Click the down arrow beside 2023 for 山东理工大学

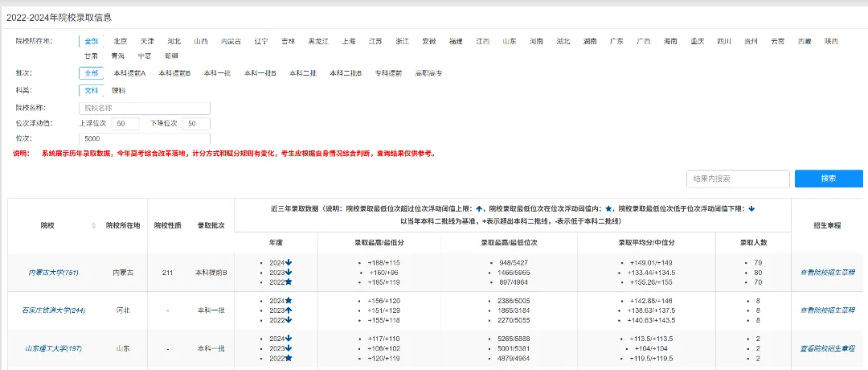pyautogui.click(x=289, y=348)
